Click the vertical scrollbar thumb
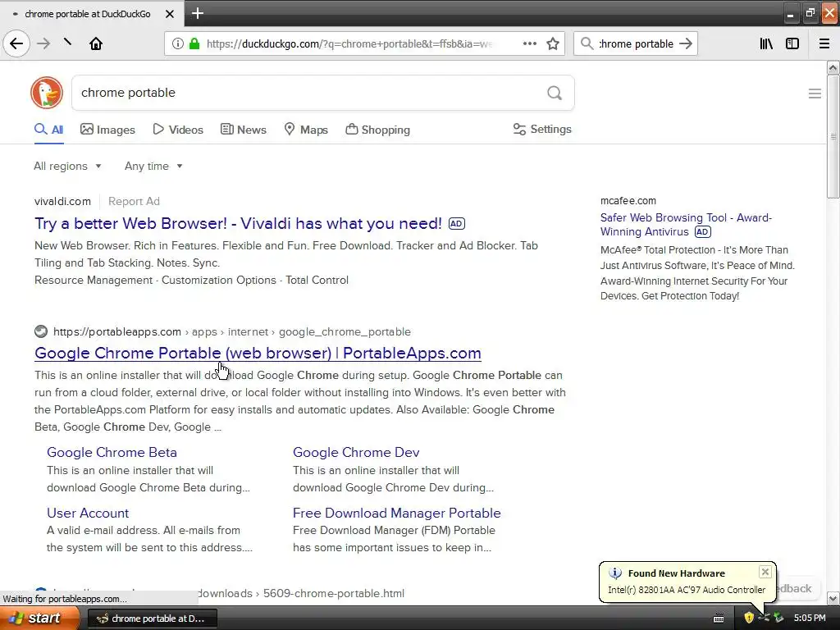840x630 pixels. [833, 137]
